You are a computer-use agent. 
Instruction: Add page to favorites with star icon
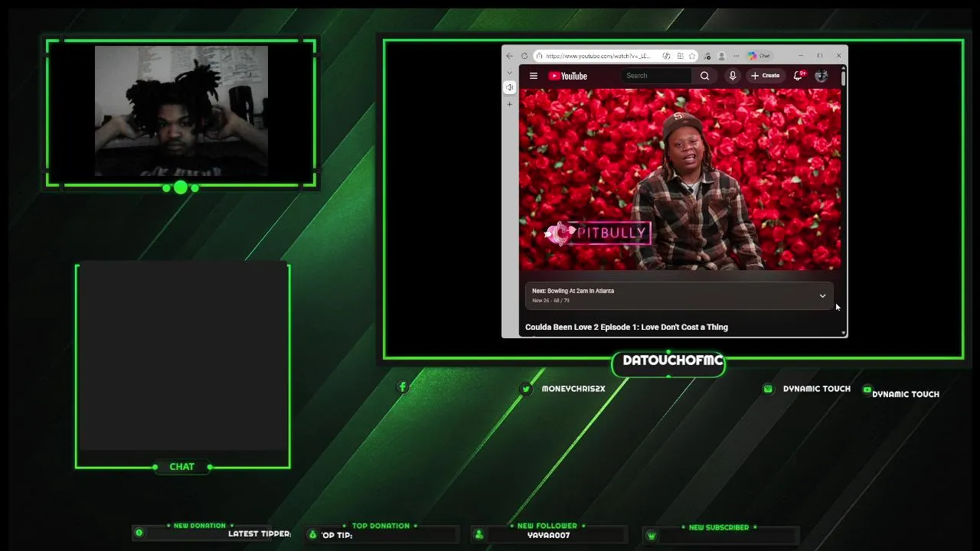[692, 56]
